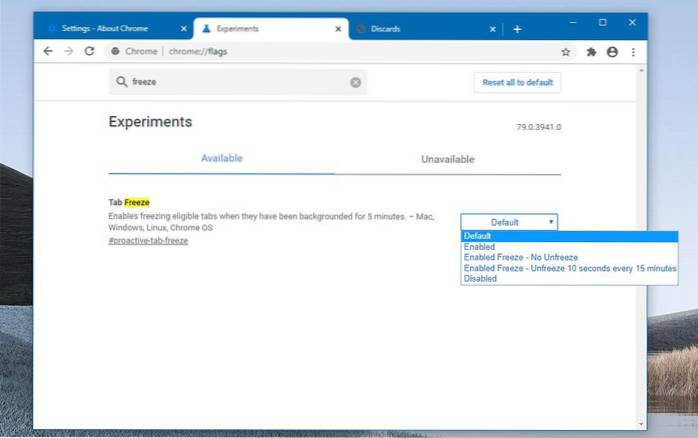Open a new tab with plus button
Image resolution: width=698 pixels, height=438 pixels.
pos(517,29)
